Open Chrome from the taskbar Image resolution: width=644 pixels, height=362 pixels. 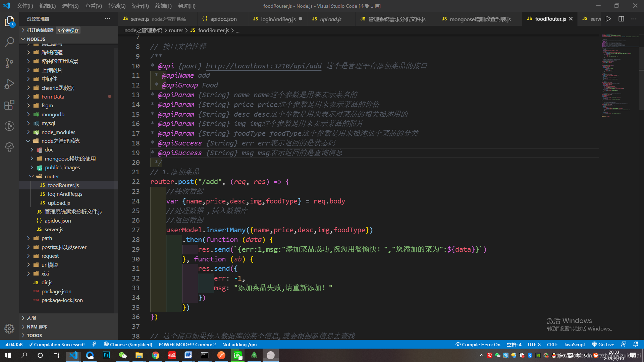155,355
